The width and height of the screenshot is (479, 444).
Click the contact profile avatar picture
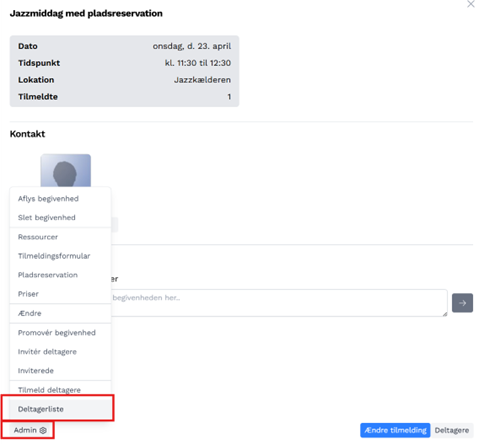click(x=66, y=170)
